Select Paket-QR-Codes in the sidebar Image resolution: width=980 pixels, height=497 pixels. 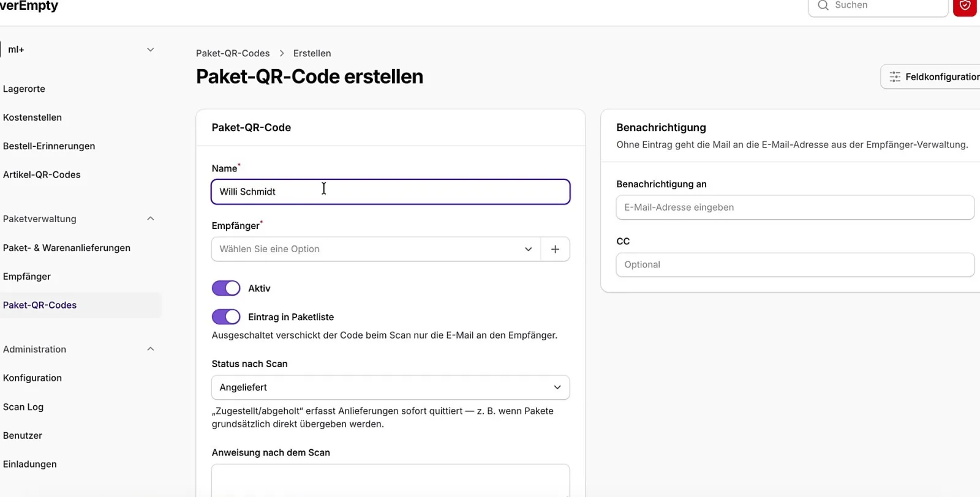[40, 305]
